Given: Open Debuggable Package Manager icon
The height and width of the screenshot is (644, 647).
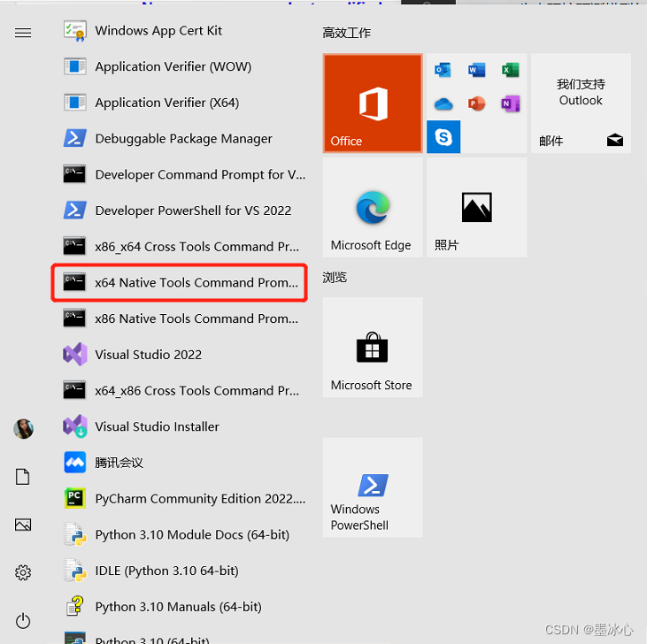Looking at the screenshot, I should pyautogui.click(x=75, y=139).
